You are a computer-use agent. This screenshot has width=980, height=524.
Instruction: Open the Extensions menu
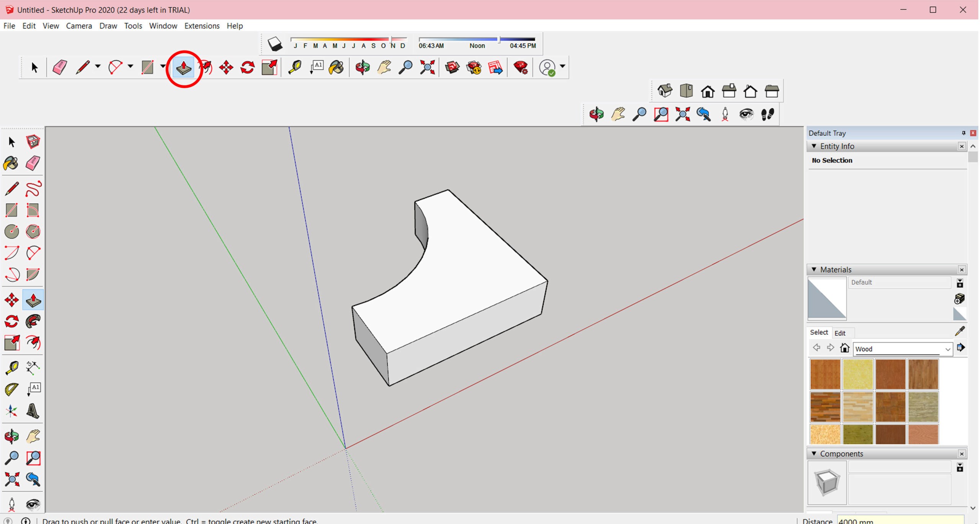(x=202, y=26)
